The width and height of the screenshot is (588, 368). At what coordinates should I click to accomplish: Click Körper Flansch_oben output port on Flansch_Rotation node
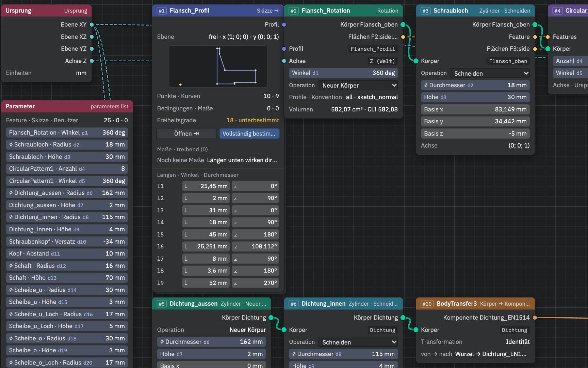tap(403, 25)
